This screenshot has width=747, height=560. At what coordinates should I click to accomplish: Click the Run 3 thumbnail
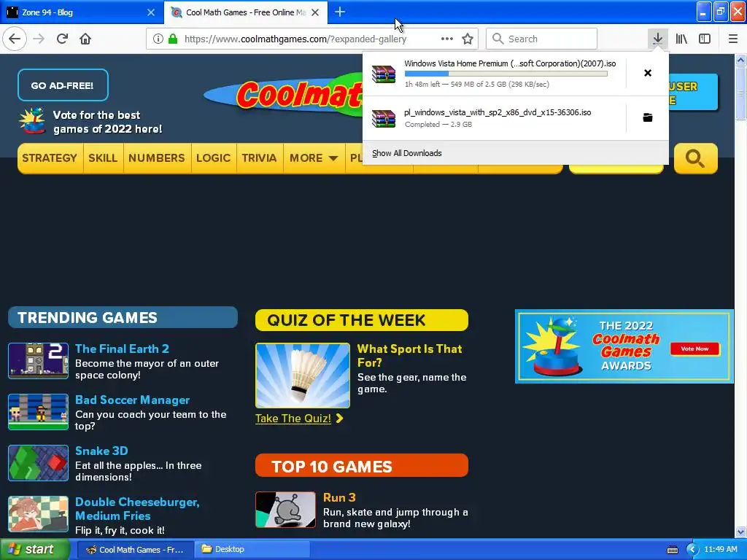285,510
